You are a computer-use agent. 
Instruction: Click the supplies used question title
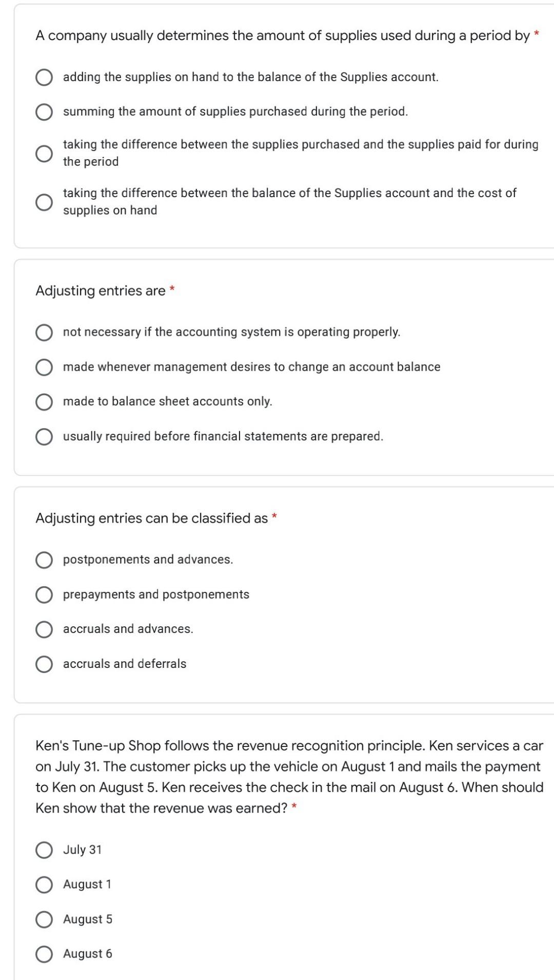(x=282, y=36)
